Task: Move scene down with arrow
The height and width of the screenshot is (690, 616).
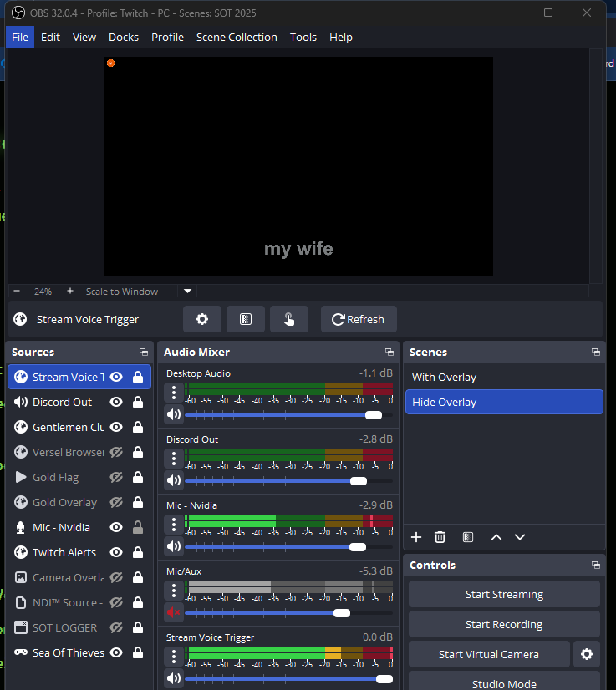Action: point(520,537)
